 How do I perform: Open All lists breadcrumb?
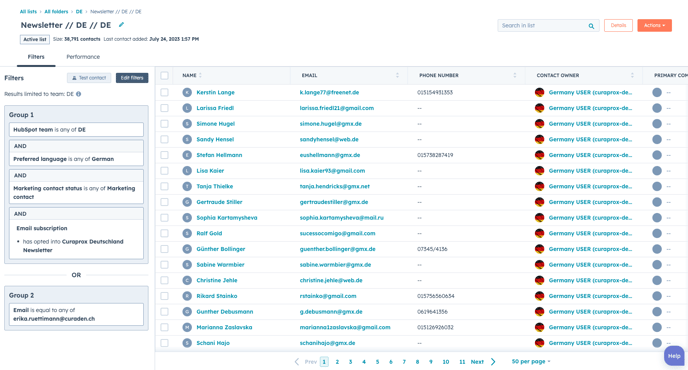click(x=28, y=12)
